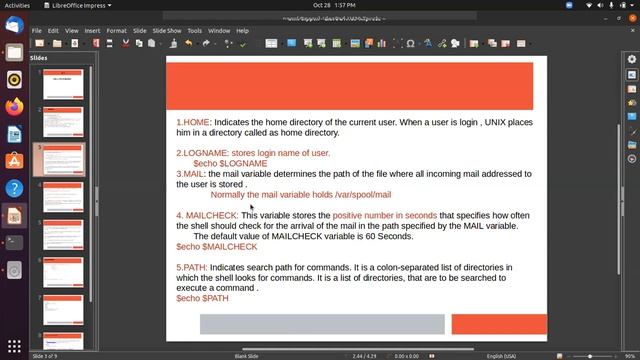The height and width of the screenshot is (360, 640).
Task: Open the Format menu
Action: point(116,31)
